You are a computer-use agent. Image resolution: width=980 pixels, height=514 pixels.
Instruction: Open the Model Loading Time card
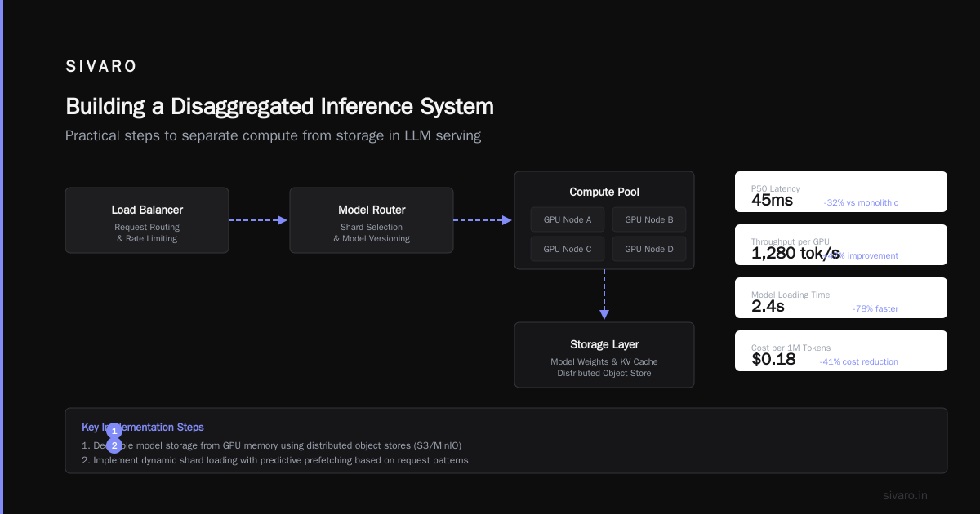pyautogui.click(x=841, y=298)
